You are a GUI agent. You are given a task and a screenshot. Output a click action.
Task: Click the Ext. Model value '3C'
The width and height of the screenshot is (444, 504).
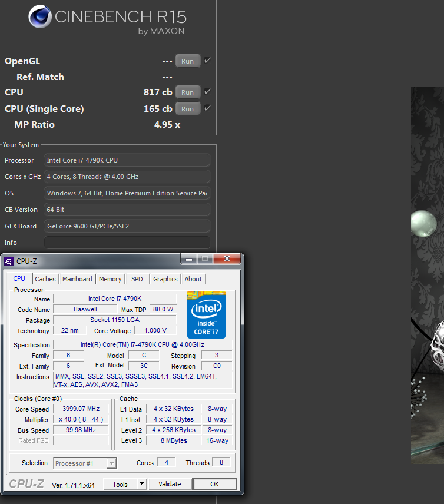(x=144, y=366)
